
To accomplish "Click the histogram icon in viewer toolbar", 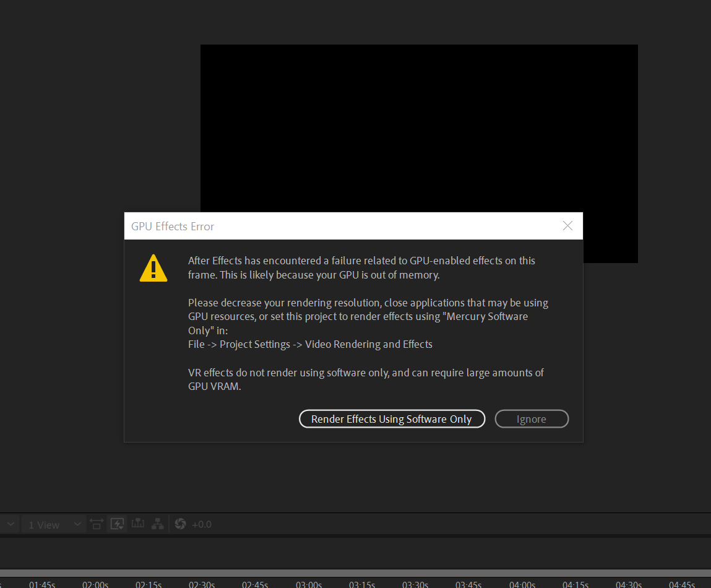I will pos(137,524).
